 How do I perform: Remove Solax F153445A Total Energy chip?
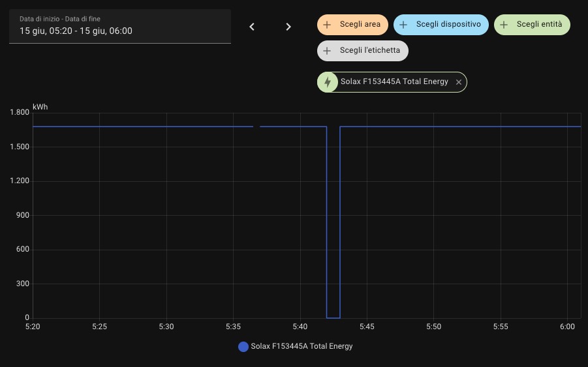pyautogui.click(x=459, y=82)
